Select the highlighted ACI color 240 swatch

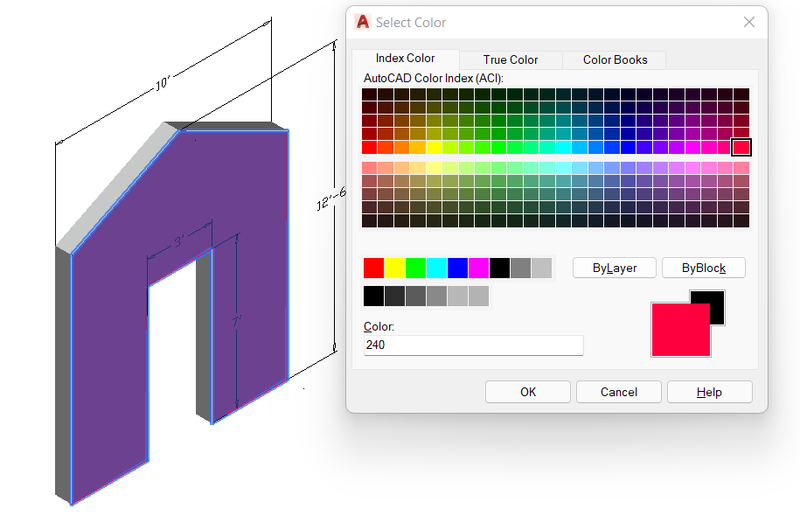click(x=741, y=148)
